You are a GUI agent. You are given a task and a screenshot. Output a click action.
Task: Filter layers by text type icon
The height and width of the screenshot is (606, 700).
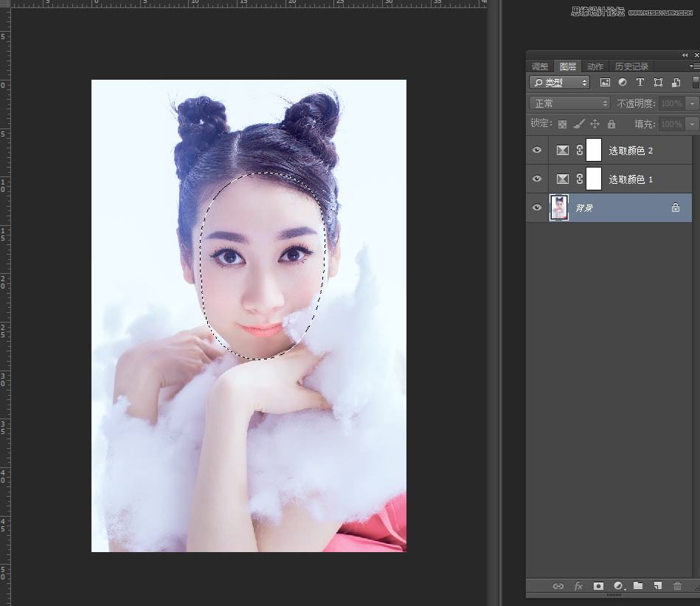640,83
